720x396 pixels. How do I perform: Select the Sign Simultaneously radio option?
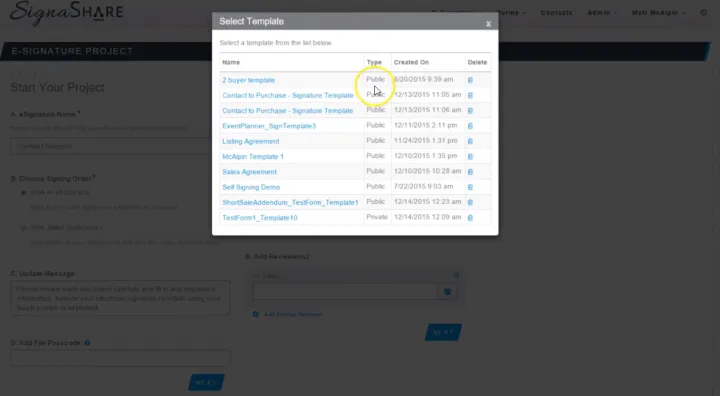pyautogui.click(x=23, y=227)
